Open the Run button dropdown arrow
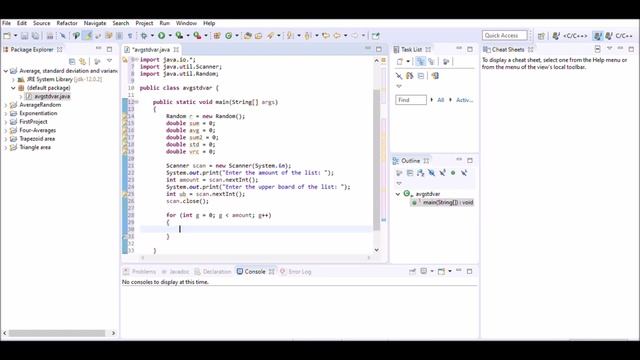Viewport: 640px width, 360px height. click(x=170, y=36)
